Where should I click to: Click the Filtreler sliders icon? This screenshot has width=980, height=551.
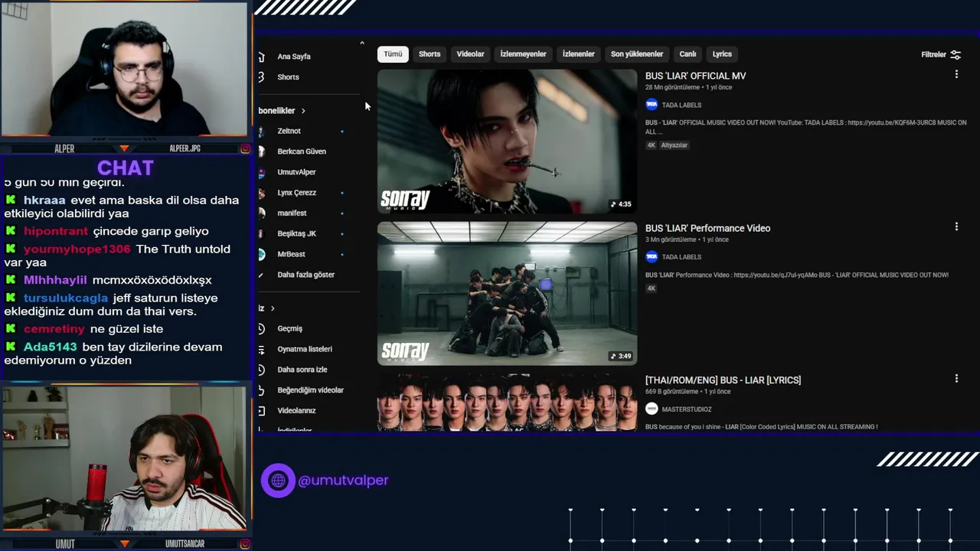pyautogui.click(x=955, y=54)
